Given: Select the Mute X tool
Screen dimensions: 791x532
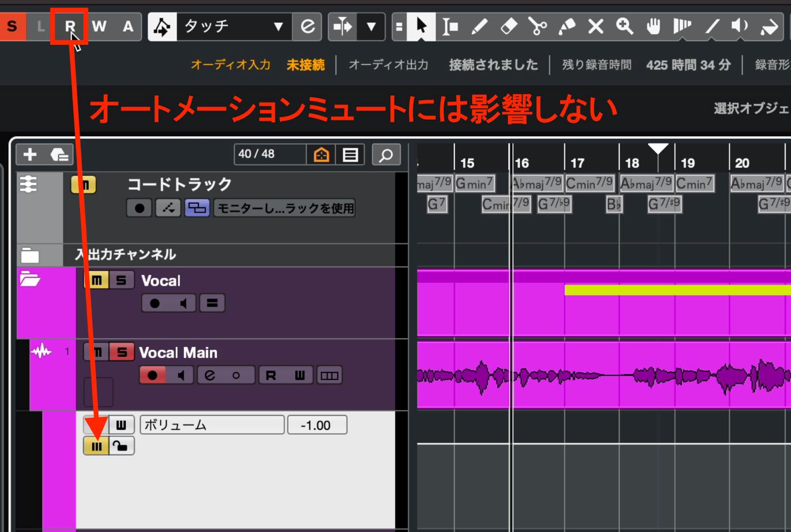Looking at the screenshot, I should pyautogui.click(x=595, y=26).
